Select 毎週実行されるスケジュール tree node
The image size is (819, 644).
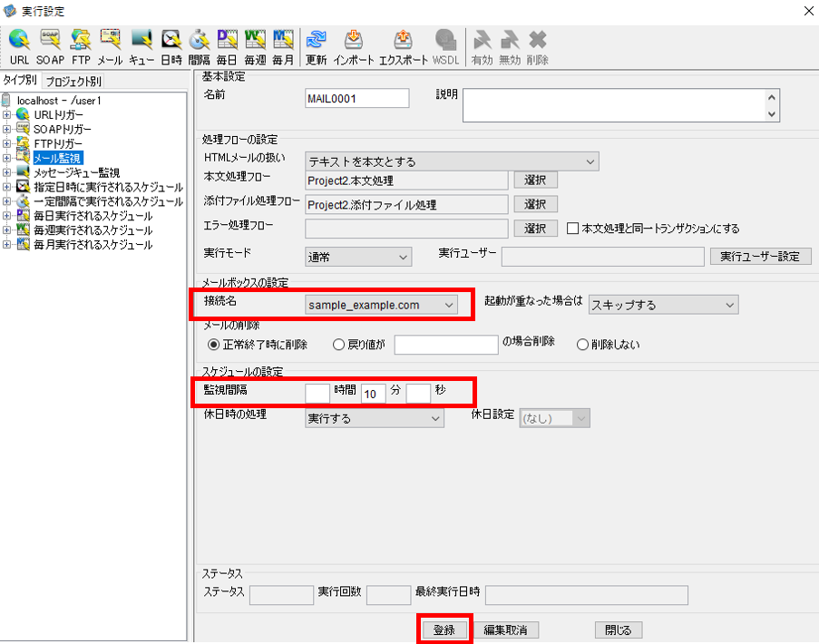tap(93, 230)
